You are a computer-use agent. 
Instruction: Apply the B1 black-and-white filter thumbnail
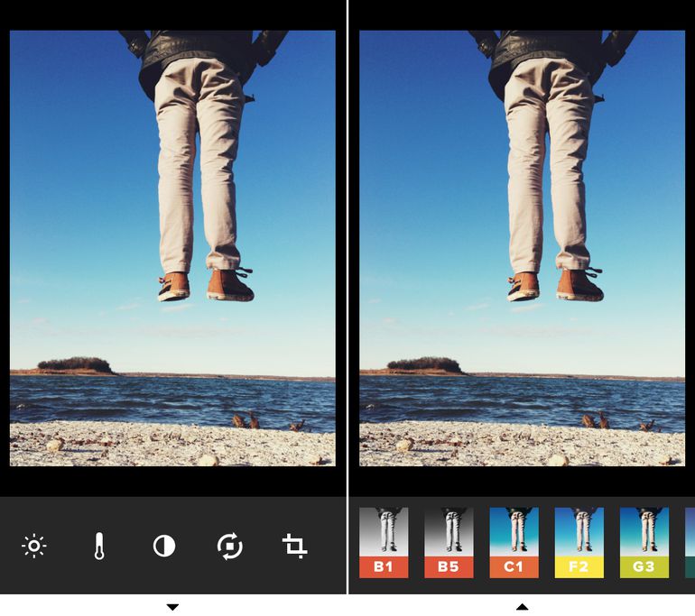[x=384, y=532]
